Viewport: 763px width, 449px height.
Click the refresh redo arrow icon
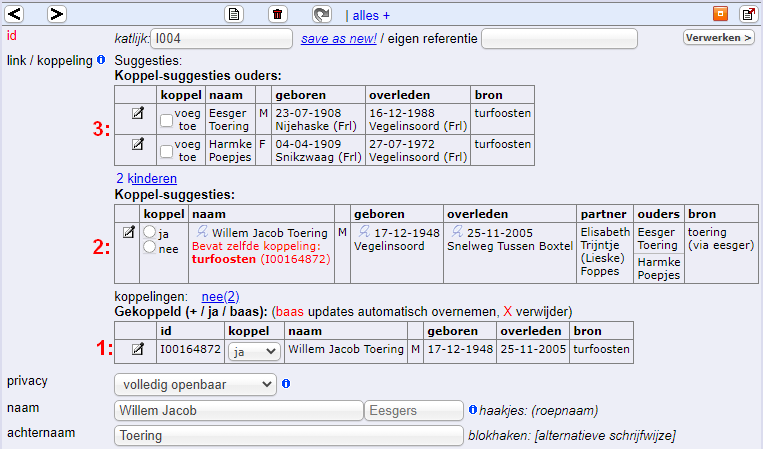coord(322,14)
